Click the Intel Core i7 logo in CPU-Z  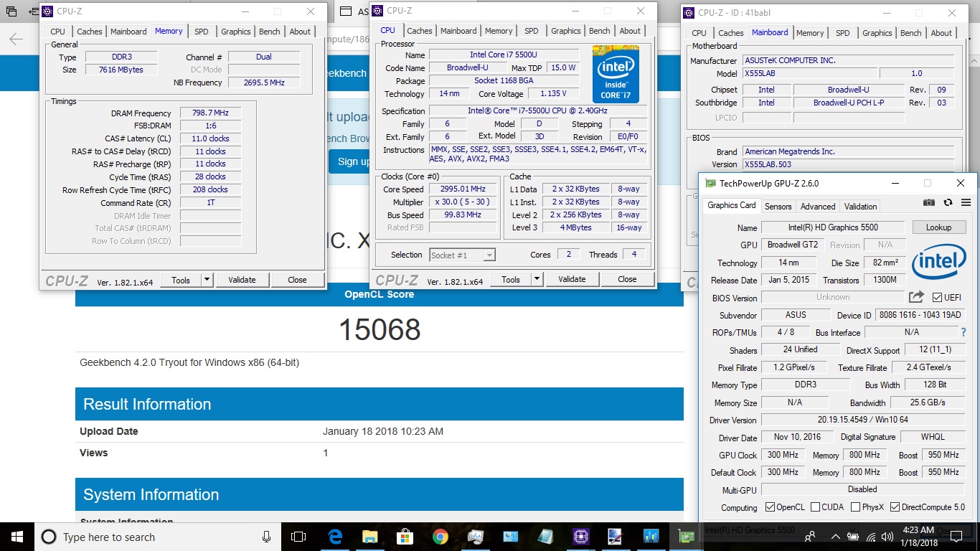coord(616,74)
